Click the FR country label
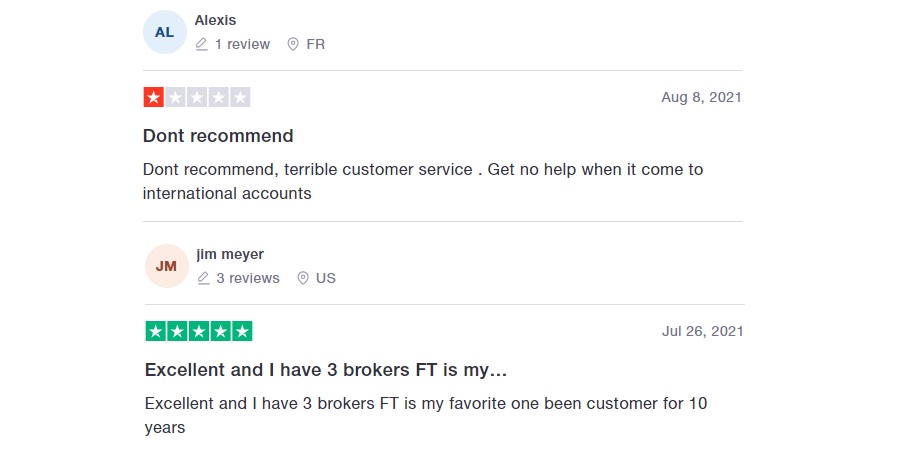This screenshot has width=900, height=450. 316,44
